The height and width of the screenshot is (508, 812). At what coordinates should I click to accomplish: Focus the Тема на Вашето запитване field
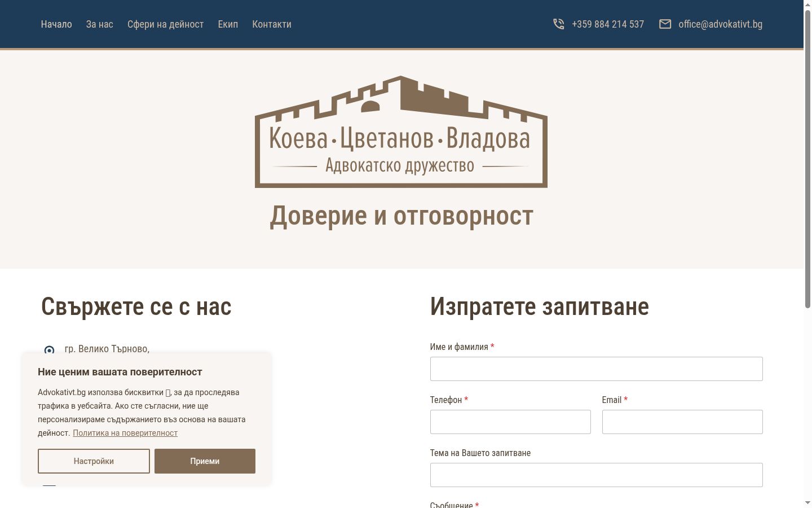tap(596, 475)
